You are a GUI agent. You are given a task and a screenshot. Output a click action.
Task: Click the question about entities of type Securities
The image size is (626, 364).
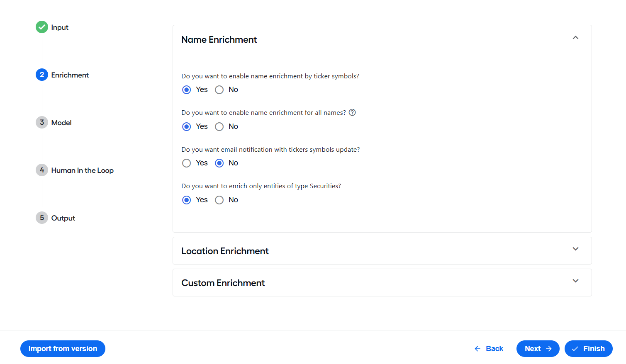click(261, 186)
